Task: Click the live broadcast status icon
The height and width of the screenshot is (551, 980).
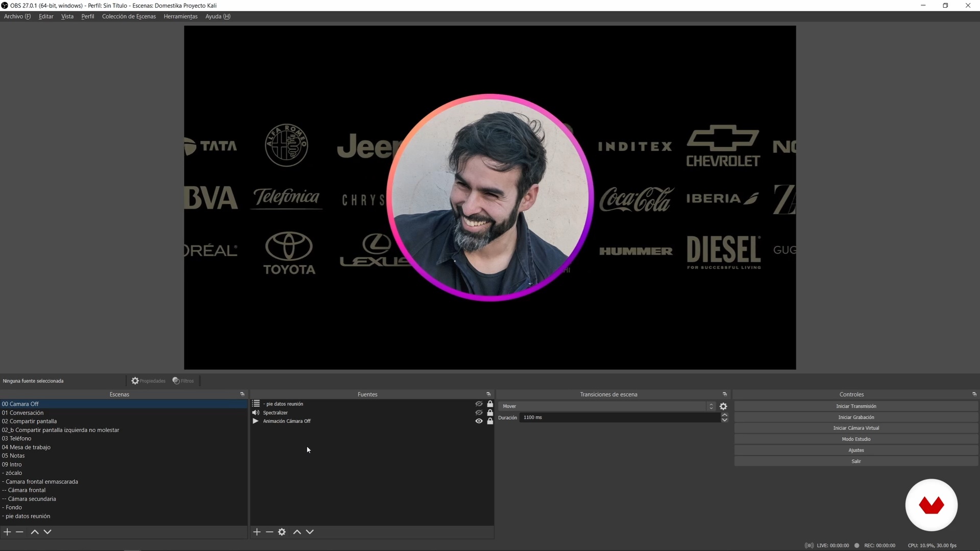Action: (809, 545)
